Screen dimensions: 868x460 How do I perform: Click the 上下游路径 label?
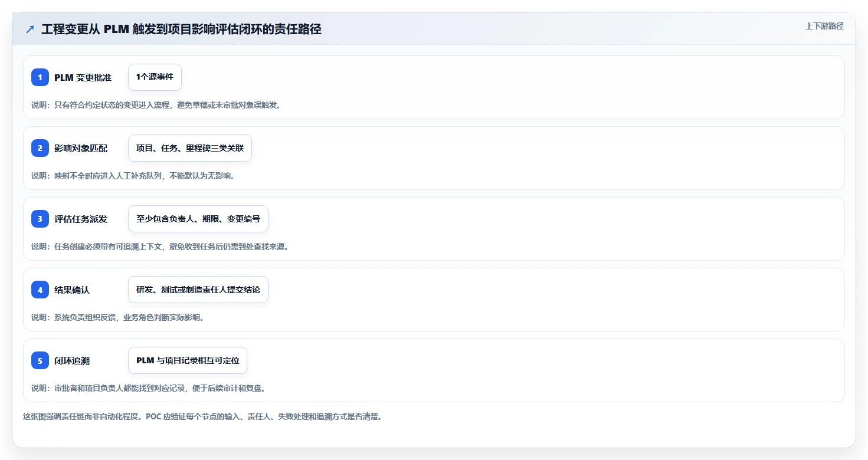(x=824, y=26)
